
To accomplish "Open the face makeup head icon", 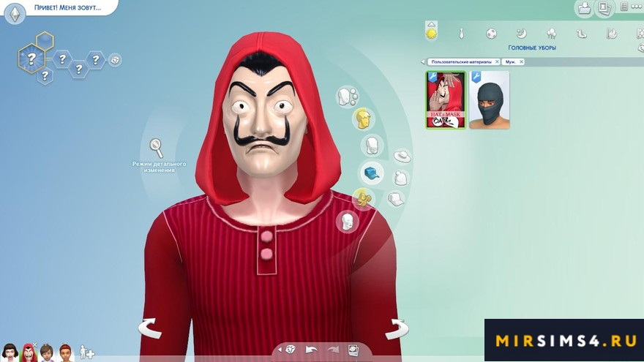I will click(348, 222).
